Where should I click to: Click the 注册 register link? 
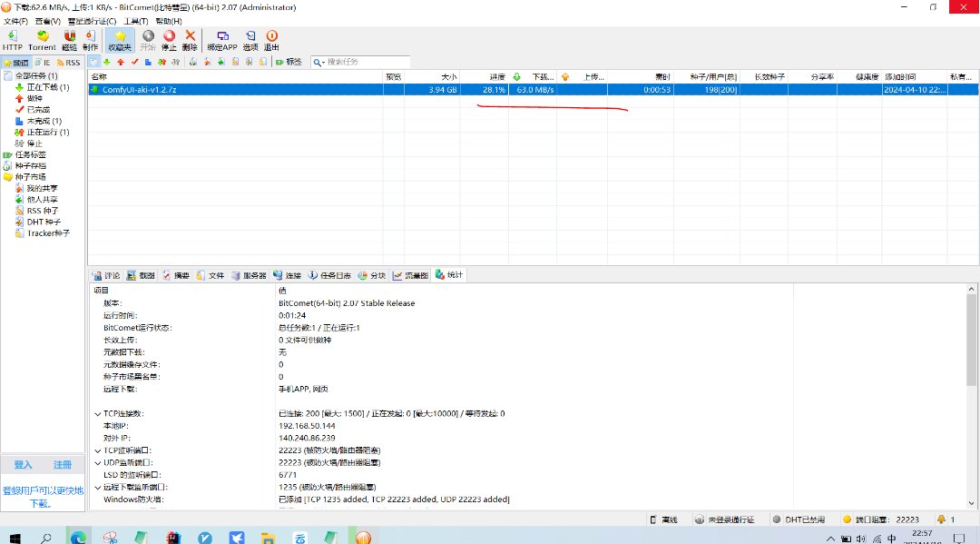(62, 465)
